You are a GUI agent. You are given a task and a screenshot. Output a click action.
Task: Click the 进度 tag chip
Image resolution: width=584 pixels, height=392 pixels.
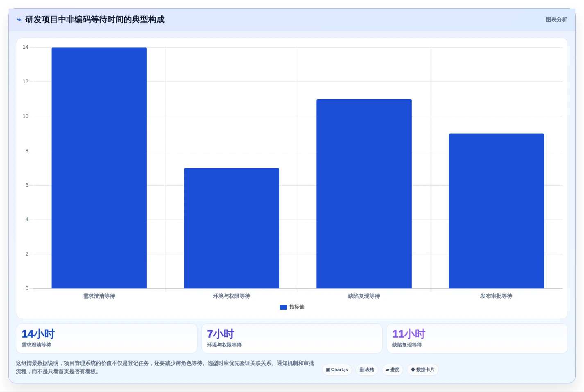(392, 369)
